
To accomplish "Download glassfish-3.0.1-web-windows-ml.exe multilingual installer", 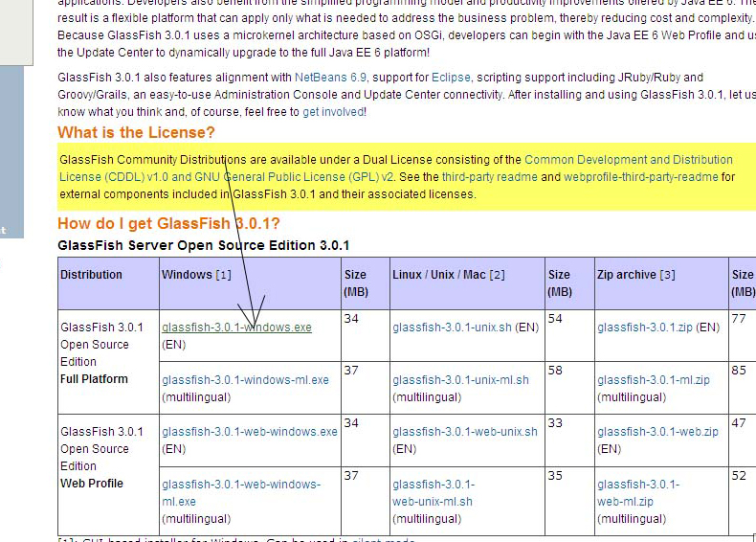I will click(x=241, y=493).
